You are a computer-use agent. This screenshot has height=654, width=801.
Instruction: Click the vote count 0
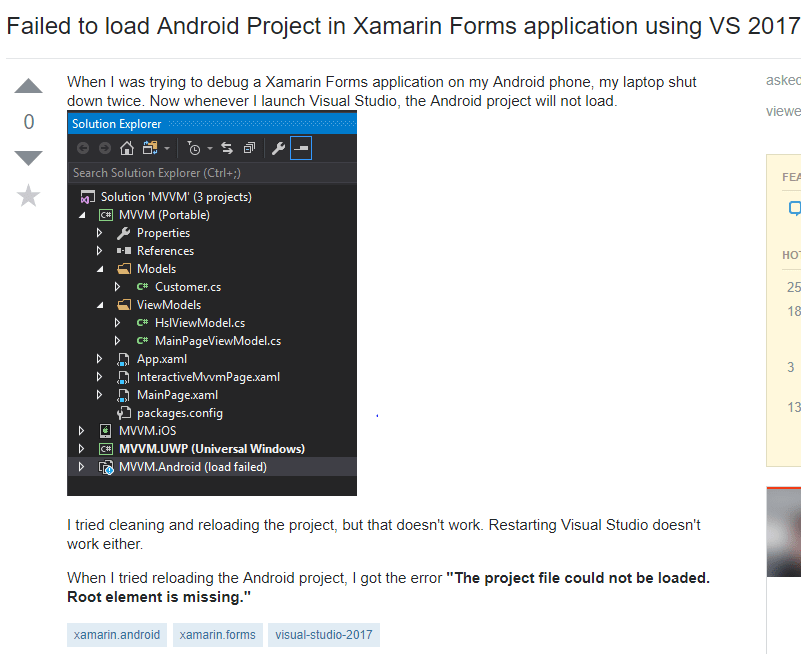tap(29, 122)
